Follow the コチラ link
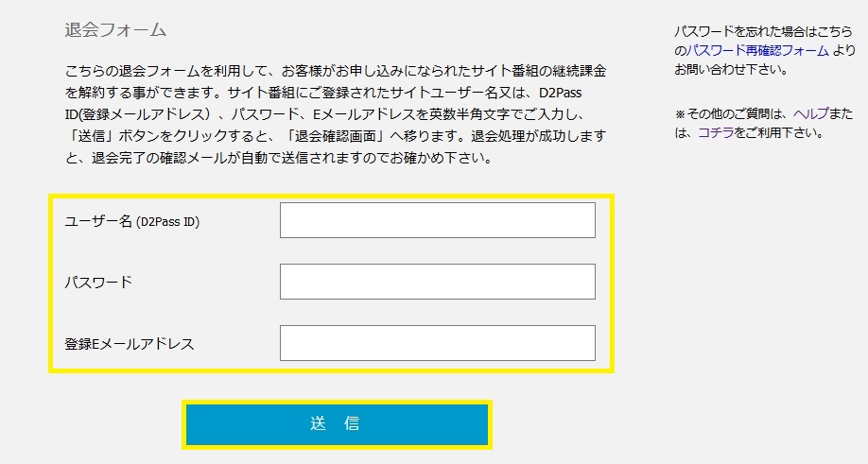Viewport: 868px width, 464px height. pos(715,132)
